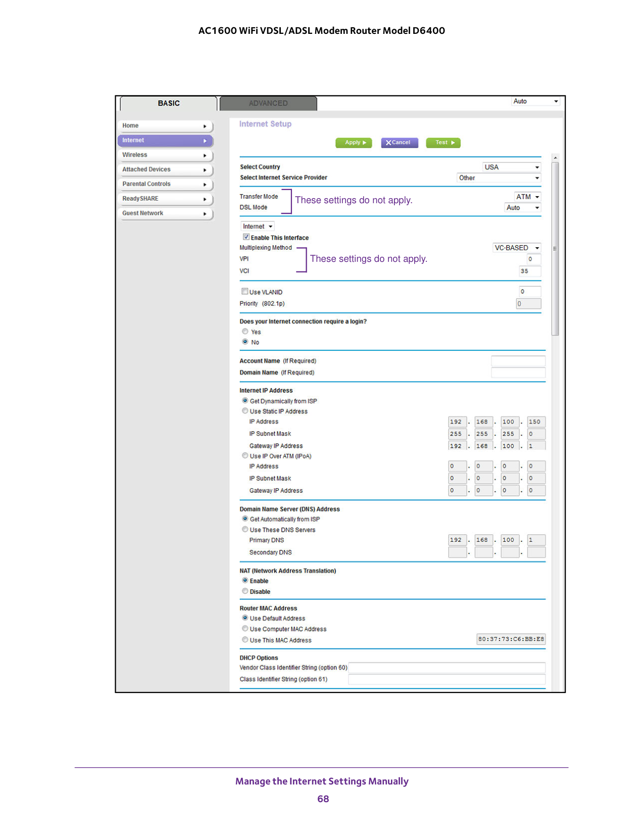Viewport: 644px width, 834px height.
Task: Check the Use VLANID checkbox
Action: [244, 292]
